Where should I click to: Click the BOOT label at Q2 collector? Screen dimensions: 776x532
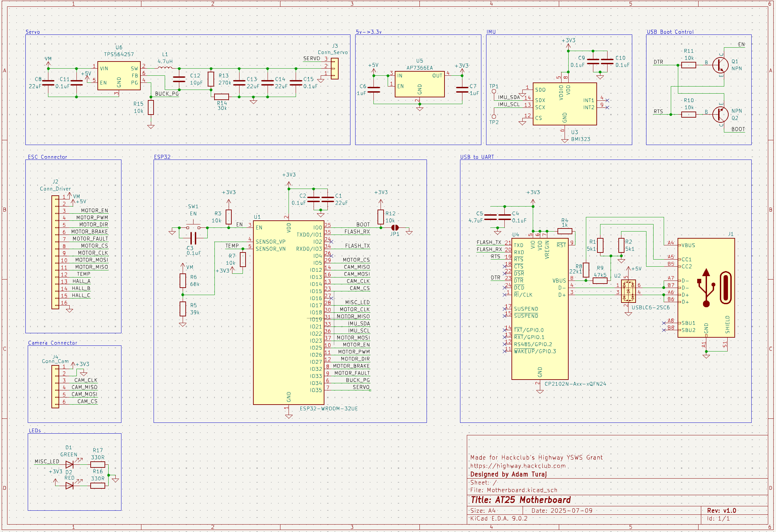(738, 129)
